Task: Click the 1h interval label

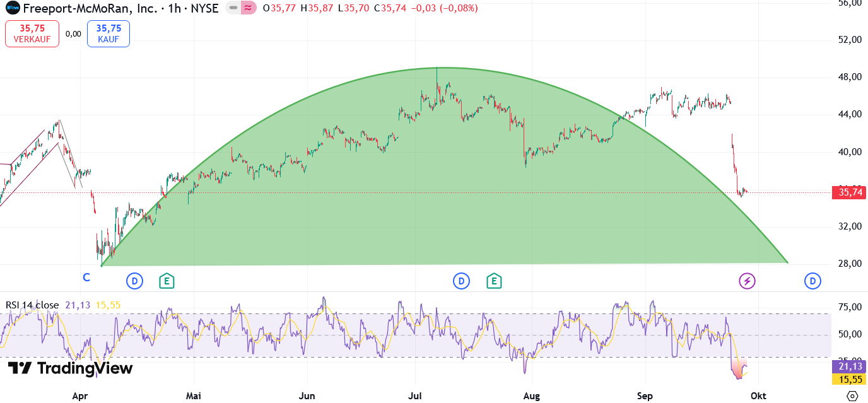Action: [x=173, y=8]
